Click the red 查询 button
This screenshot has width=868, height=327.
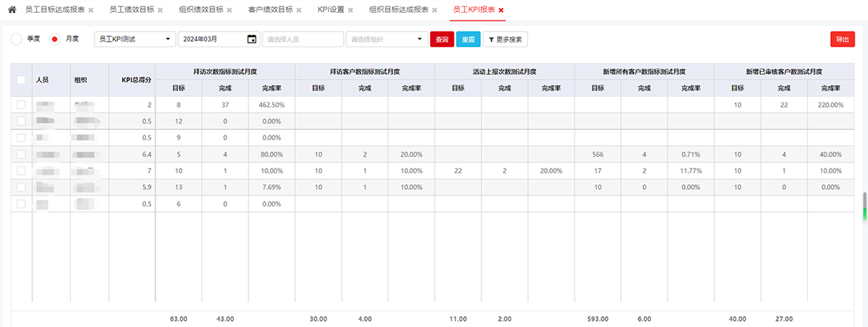[x=441, y=39]
